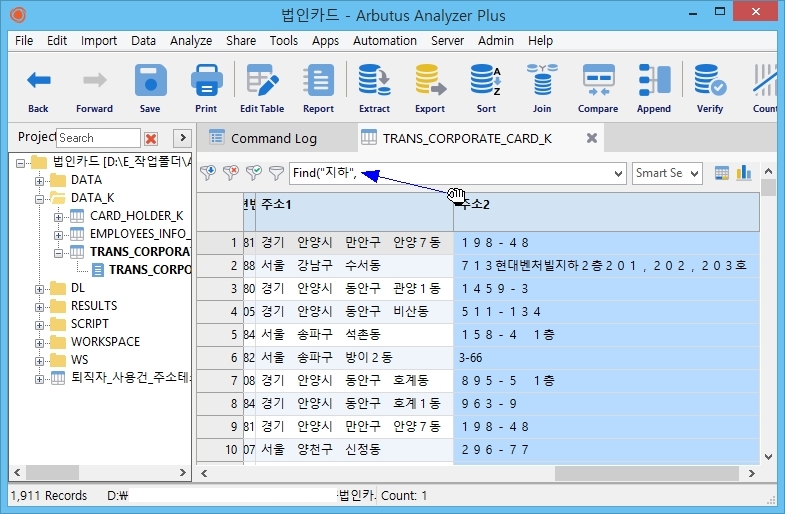Expand the RESULTS folder node

pos(40,307)
